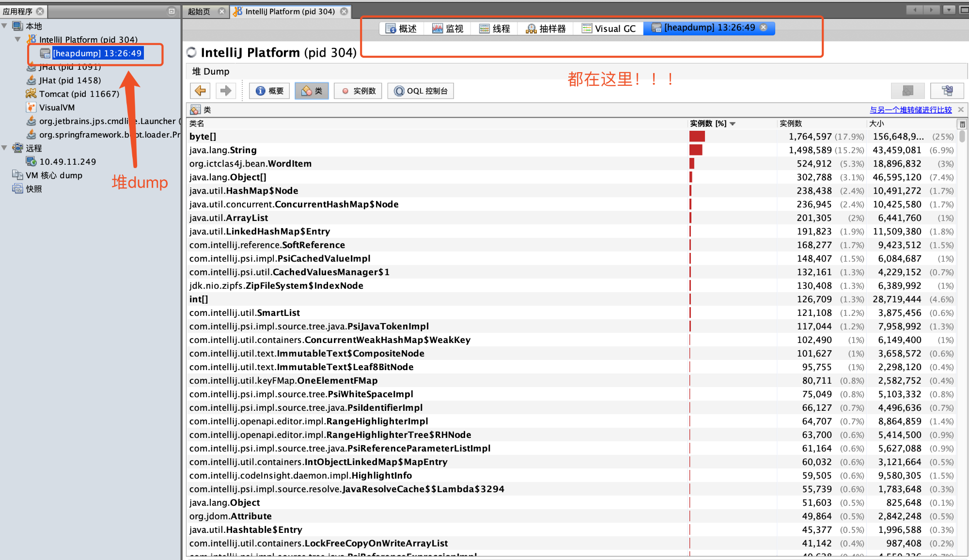The image size is (969, 560).
Task: Select the VM 核心 dump node
Action: [54, 175]
